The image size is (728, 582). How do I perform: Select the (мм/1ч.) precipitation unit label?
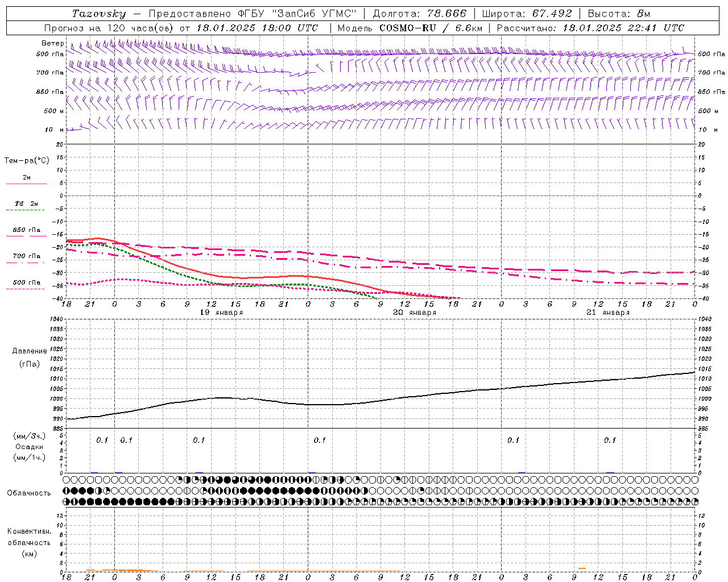[x=30, y=458]
